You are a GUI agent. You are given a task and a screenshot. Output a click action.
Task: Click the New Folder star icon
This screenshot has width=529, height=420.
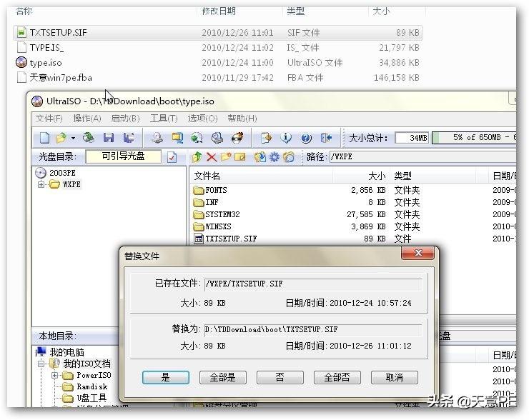pos(226,156)
